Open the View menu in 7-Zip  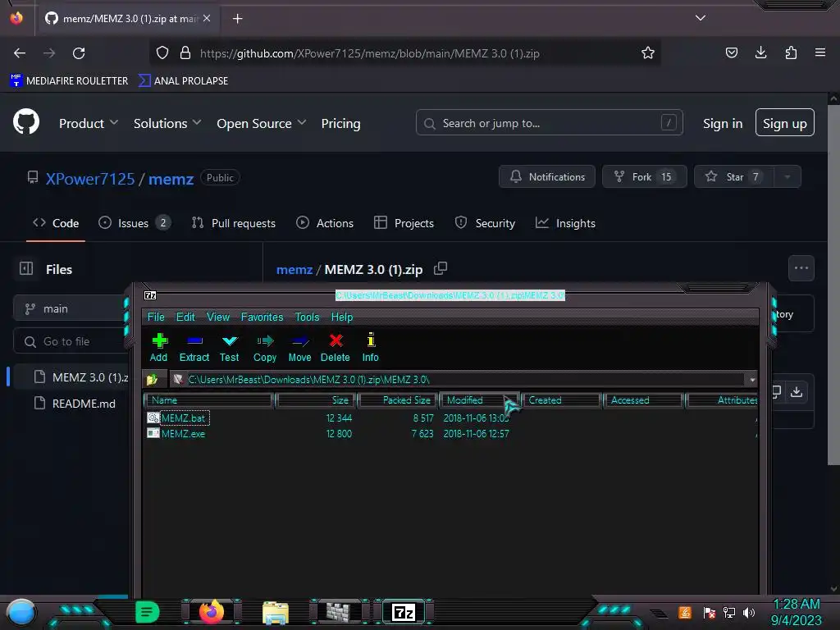(x=218, y=317)
